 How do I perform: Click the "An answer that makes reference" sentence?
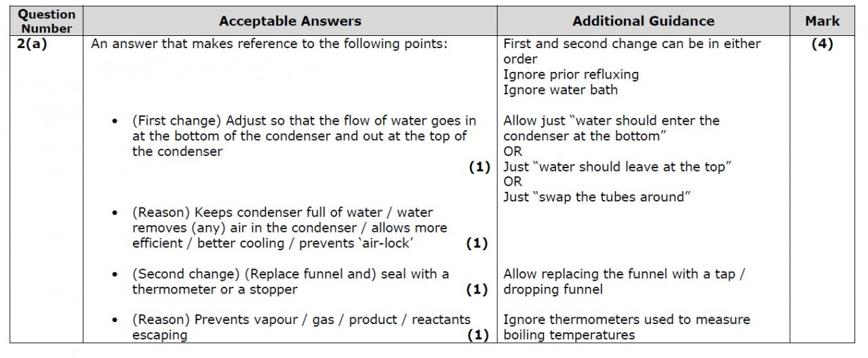coord(270,45)
